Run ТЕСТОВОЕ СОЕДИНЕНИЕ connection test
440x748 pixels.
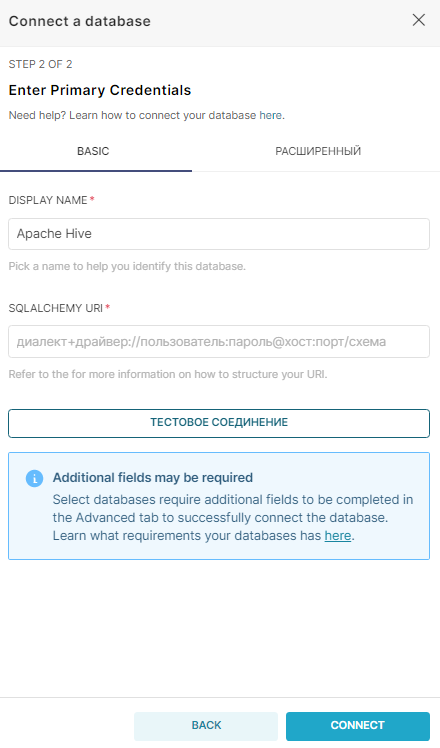pos(219,423)
